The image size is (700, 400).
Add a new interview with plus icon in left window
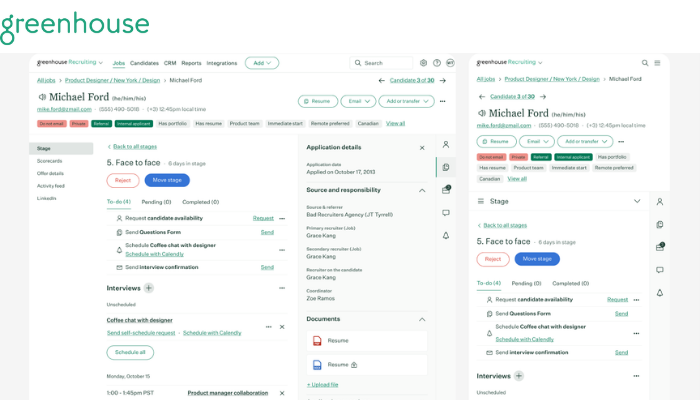[x=149, y=288]
